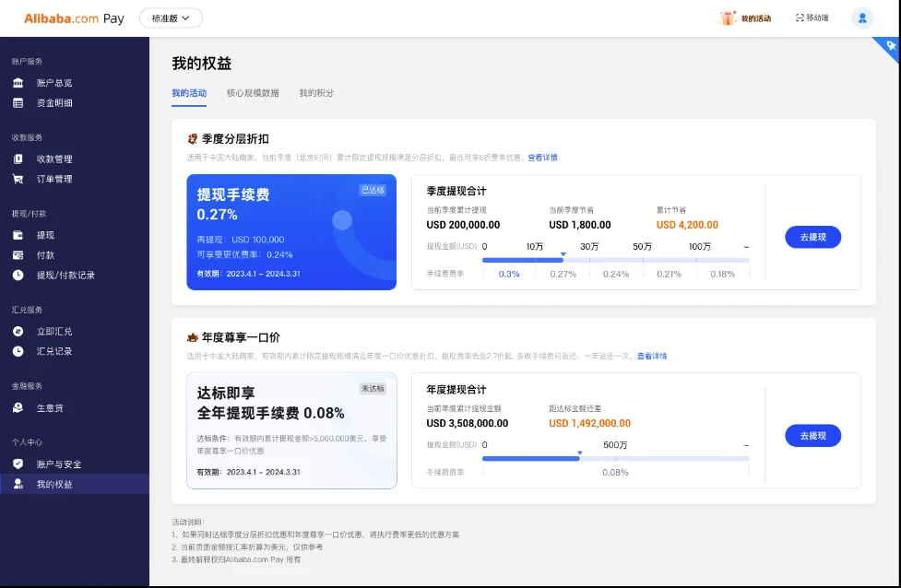Switch to the 核心规模数据 tab
901x588 pixels.
point(253,93)
